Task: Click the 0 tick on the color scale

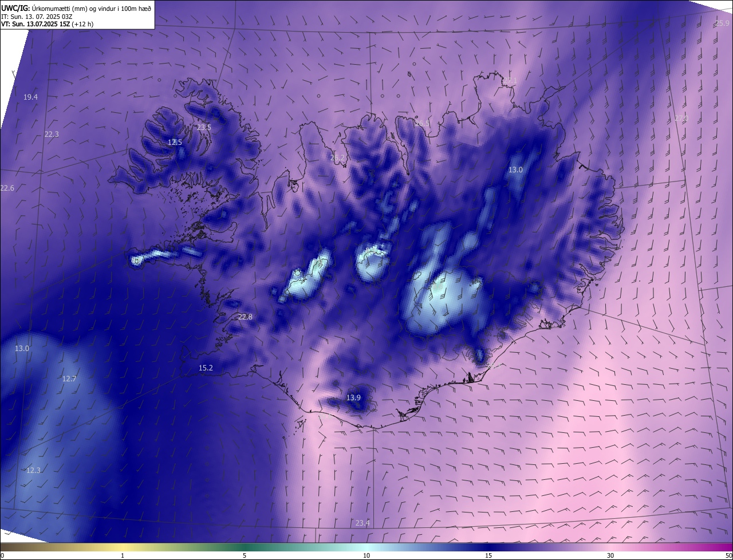Action: tap(2, 555)
